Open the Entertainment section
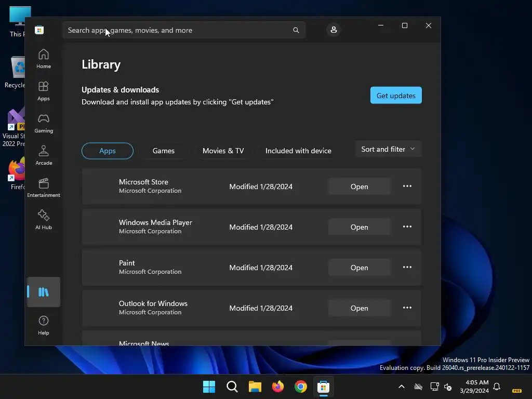The height and width of the screenshot is (399, 532). click(44, 188)
